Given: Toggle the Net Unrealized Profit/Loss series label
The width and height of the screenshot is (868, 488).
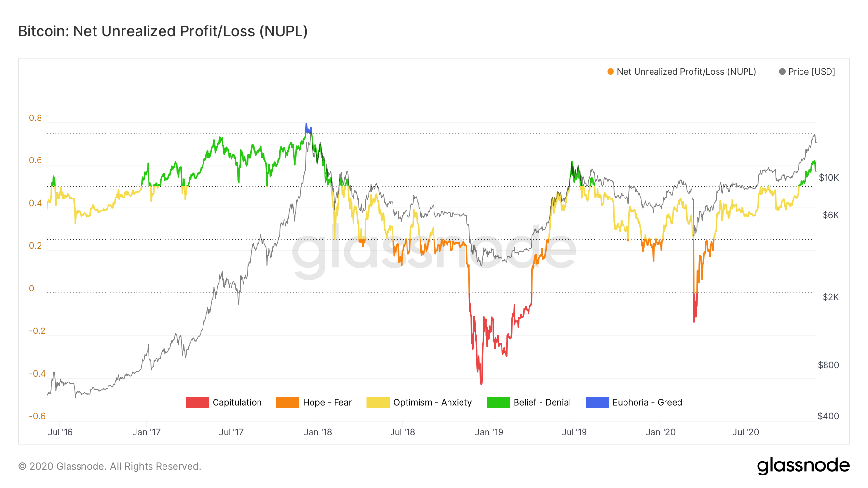Looking at the screenshot, I should (x=686, y=72).
